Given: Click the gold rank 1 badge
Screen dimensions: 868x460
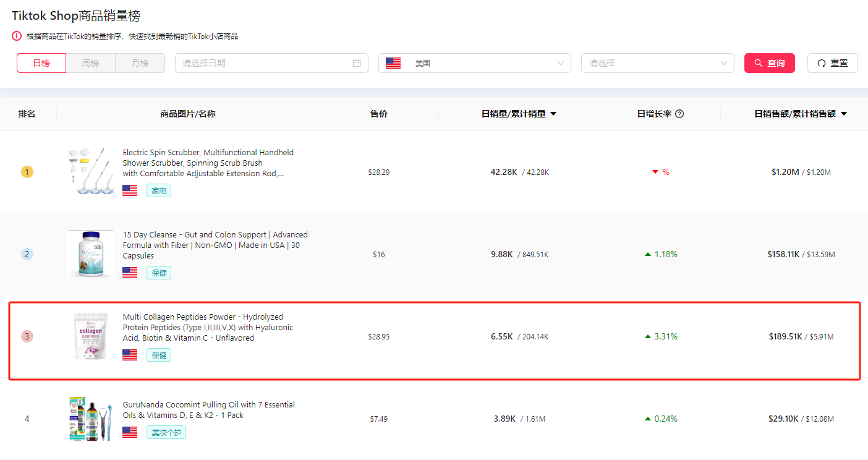Looking at the screenshot, I should (x=27, y=172).
